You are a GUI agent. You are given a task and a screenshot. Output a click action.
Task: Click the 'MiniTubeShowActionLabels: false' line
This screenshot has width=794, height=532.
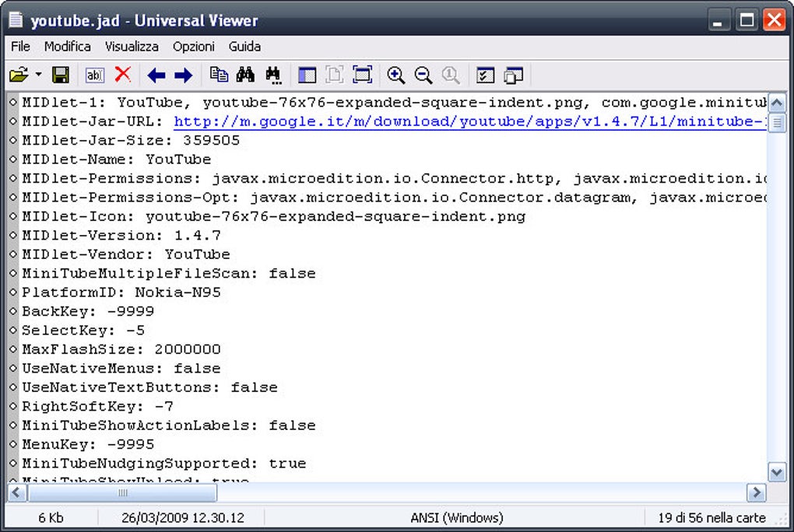click(x=169, y=425)
